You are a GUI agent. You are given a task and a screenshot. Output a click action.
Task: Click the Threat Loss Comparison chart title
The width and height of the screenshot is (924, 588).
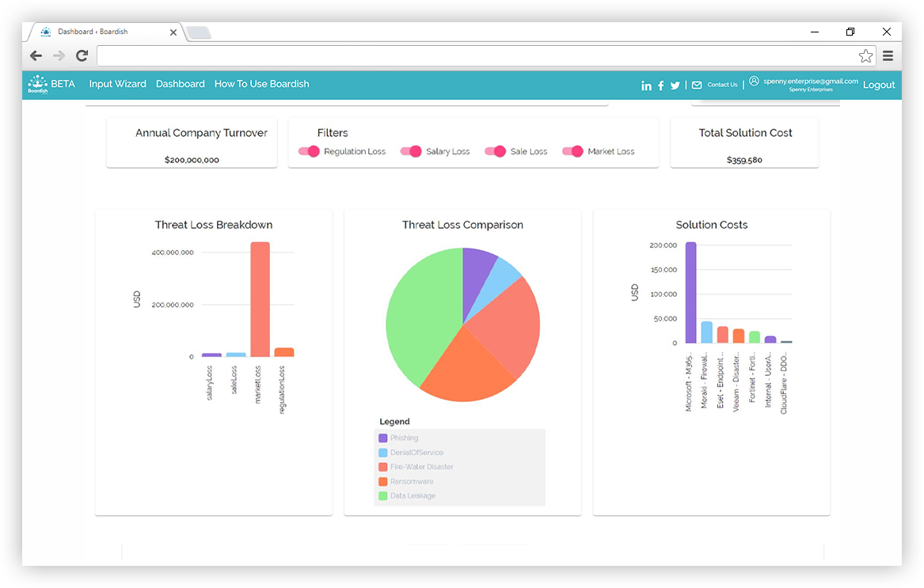point(462,225)
